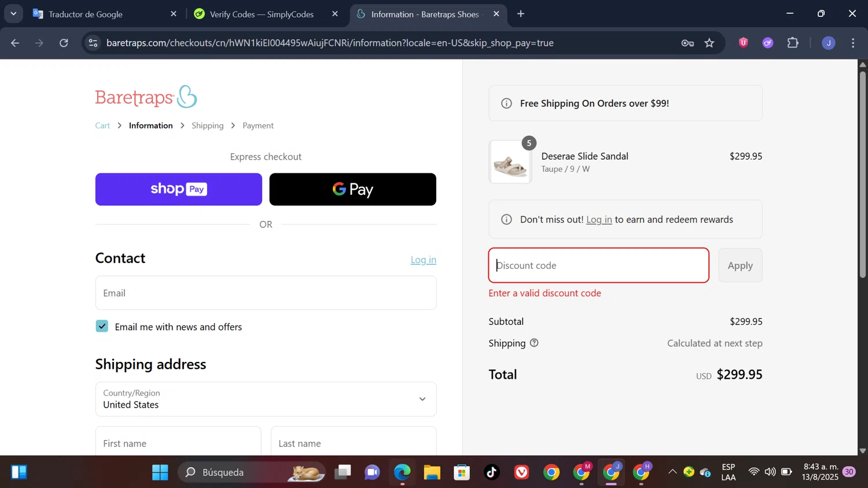Click the address bar URL
The image size is (868, 488).
(x=330, y=43)
